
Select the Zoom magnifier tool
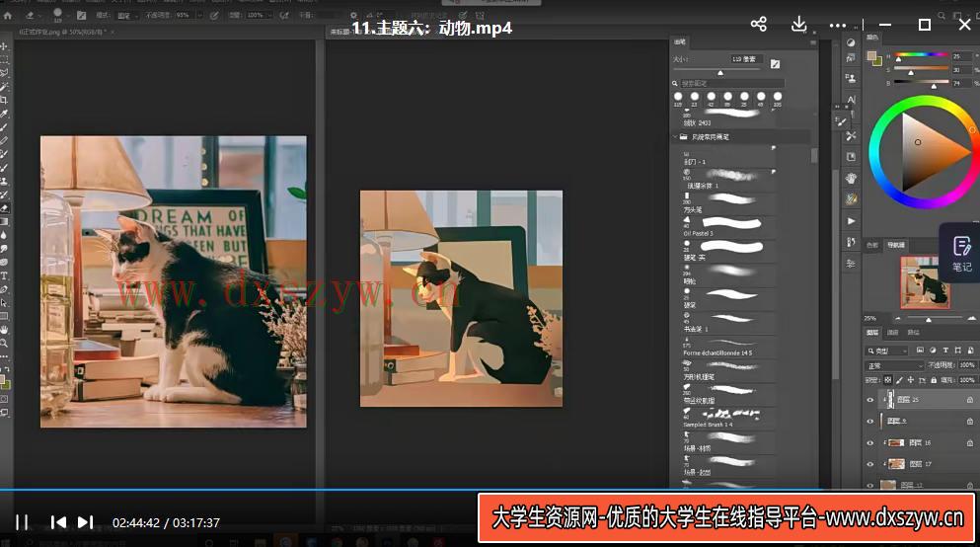(4, 344)
